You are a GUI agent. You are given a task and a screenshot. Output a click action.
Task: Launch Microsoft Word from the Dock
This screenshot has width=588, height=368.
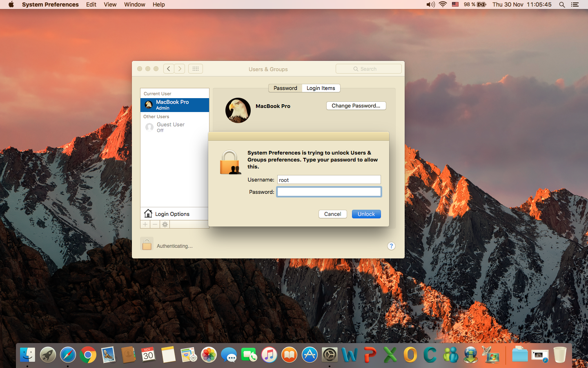[350, 355]
